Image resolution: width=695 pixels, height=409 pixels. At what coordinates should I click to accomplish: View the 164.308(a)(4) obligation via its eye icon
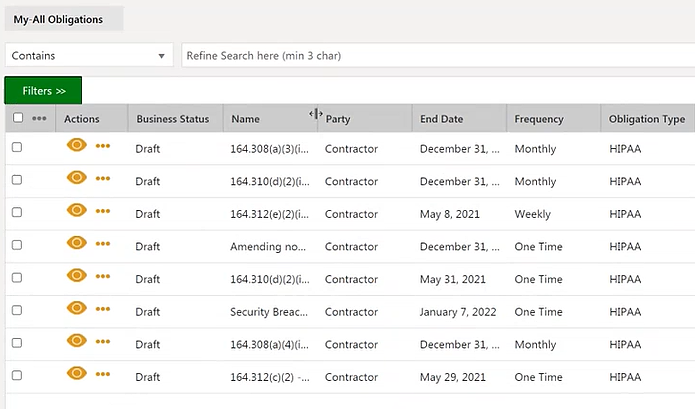click(x=77, y=342)
